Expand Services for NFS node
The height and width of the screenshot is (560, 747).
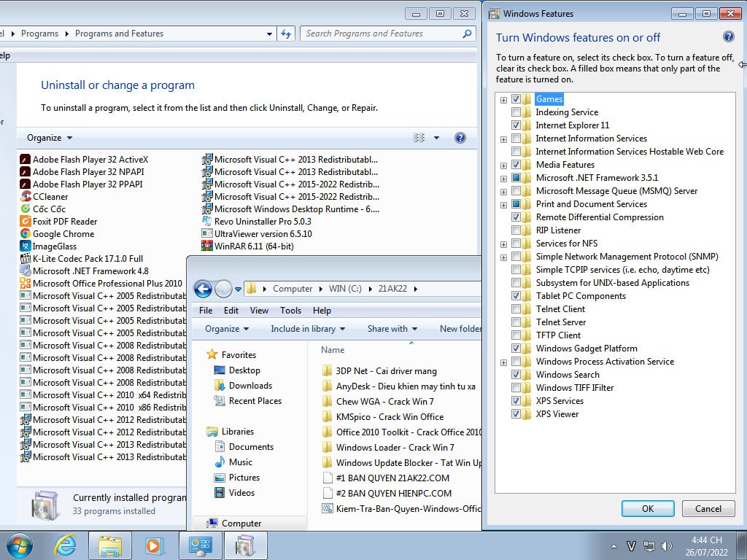(x=503, y=244)
